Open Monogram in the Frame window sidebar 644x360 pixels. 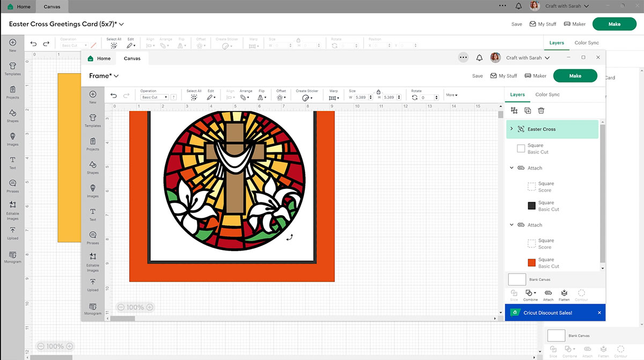click(x=93, y=309)
